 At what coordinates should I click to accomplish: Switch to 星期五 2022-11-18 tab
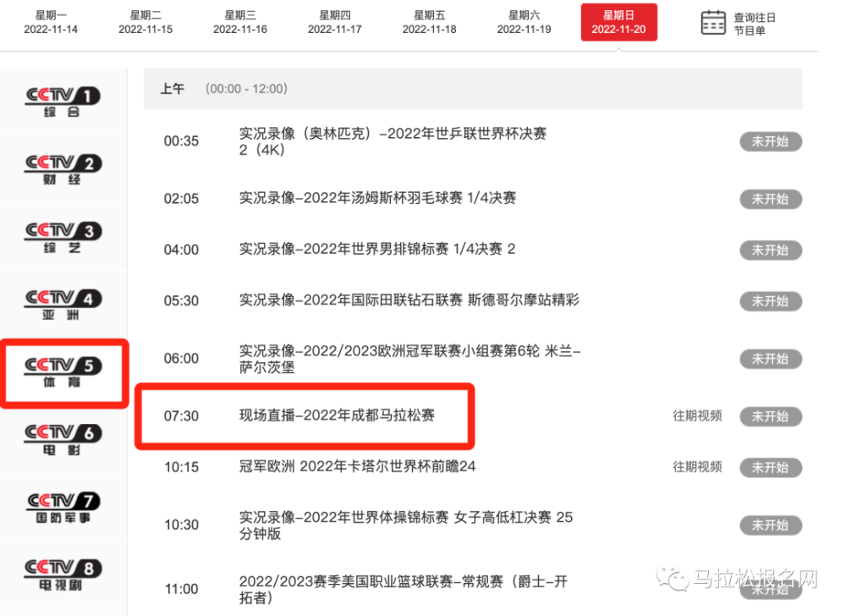point(430,22)
